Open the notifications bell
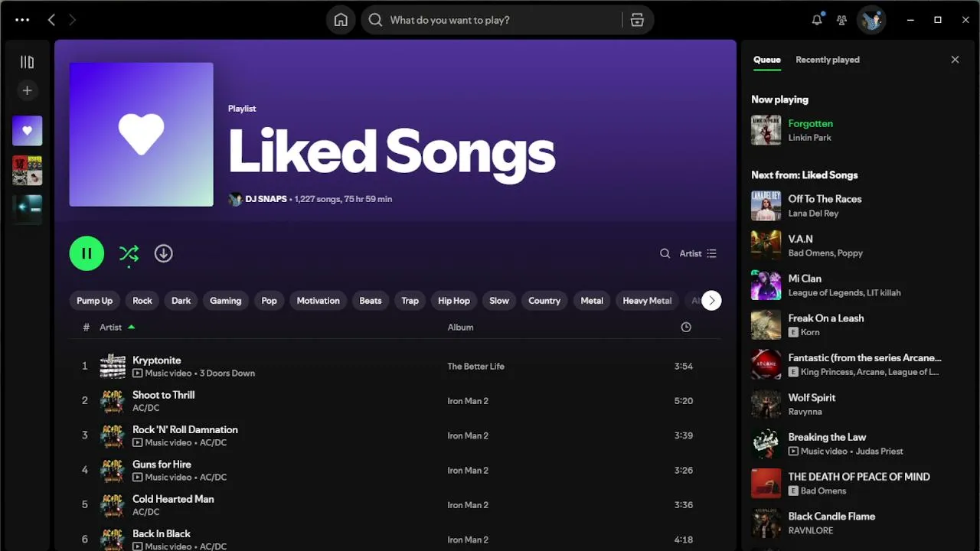This screenshot has height=551, width=980. (x=817, y=20)
